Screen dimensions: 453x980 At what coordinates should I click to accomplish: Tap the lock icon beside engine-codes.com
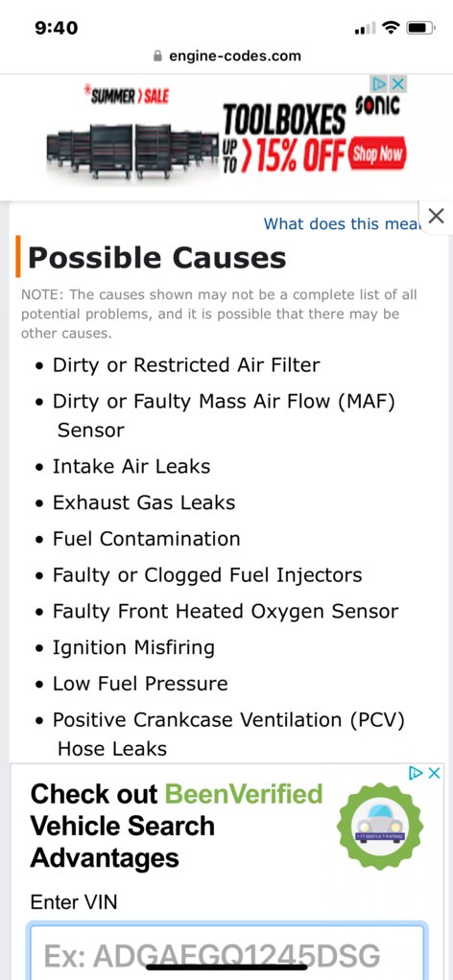tap(157, 57)
